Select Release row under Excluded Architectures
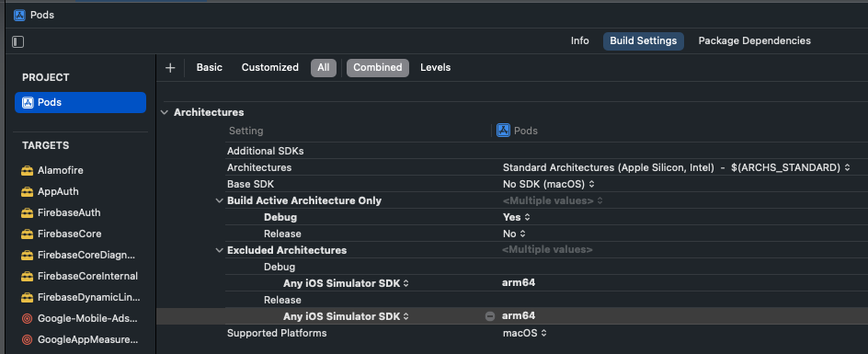The width and height of the screenshot is (868, 354). 282,300
